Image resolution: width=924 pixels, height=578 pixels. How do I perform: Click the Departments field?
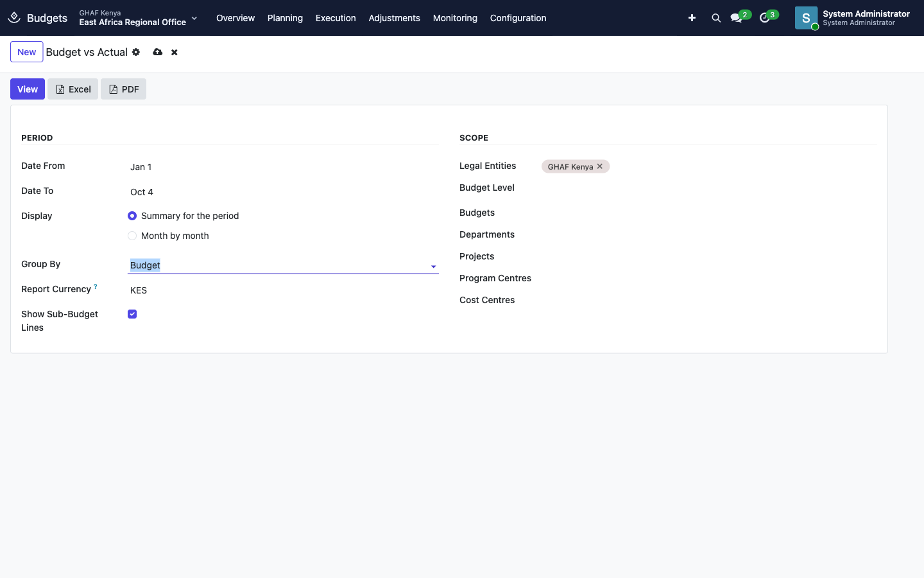(709, 235)
